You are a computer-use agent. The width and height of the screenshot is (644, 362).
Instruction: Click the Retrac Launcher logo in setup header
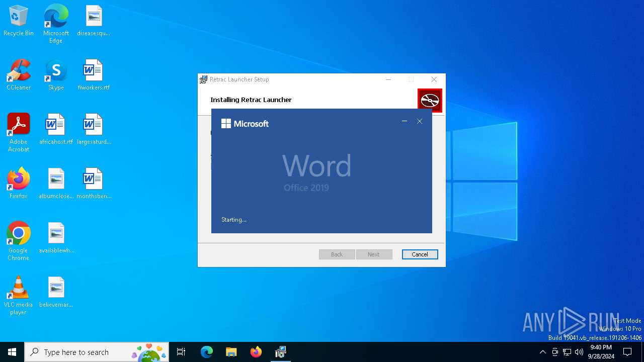(430, 101)
